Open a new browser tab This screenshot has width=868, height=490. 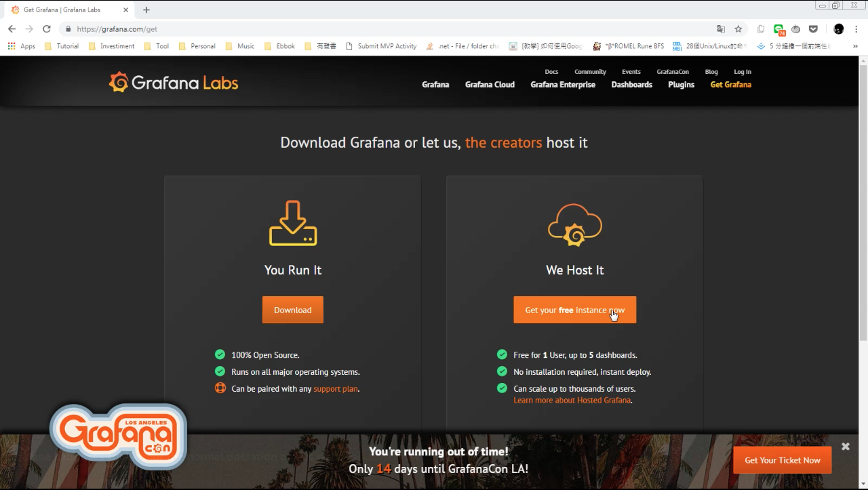[146, 9]
